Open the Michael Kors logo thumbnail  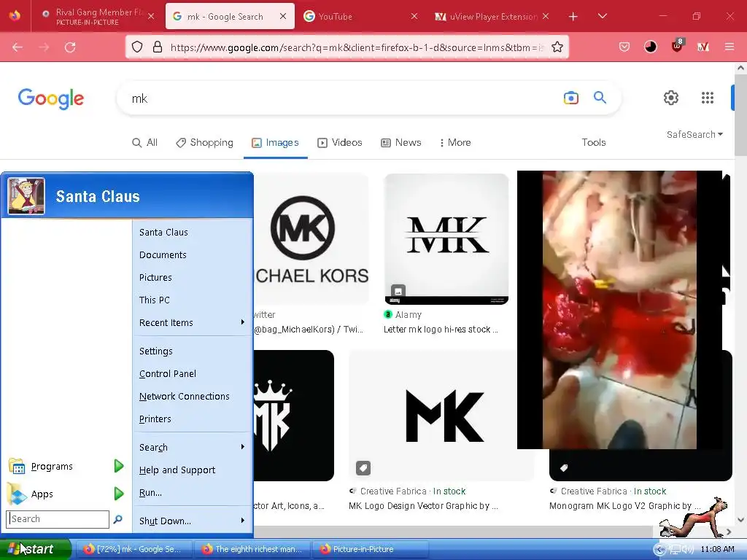312,239
